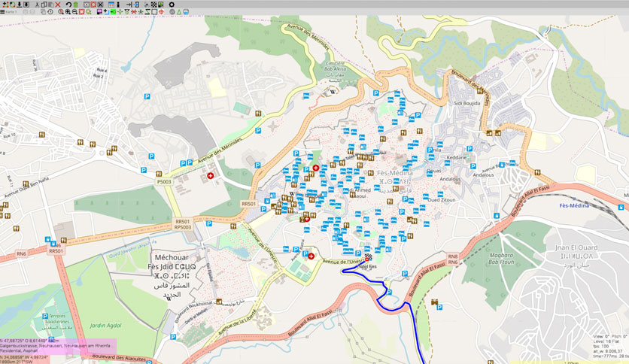Viewport: 629px width, 364px height.
Task: Click the undo arrow icon
Action: [68, 5]
